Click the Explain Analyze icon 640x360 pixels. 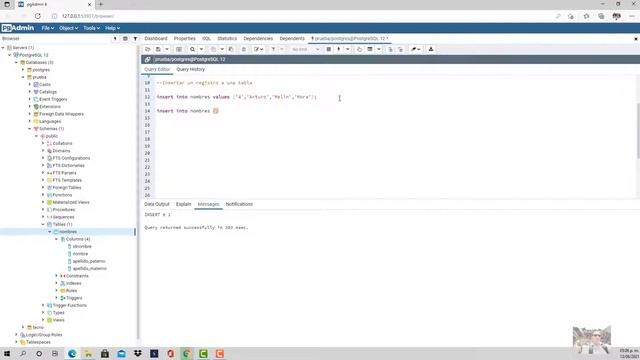coord(370,49)
